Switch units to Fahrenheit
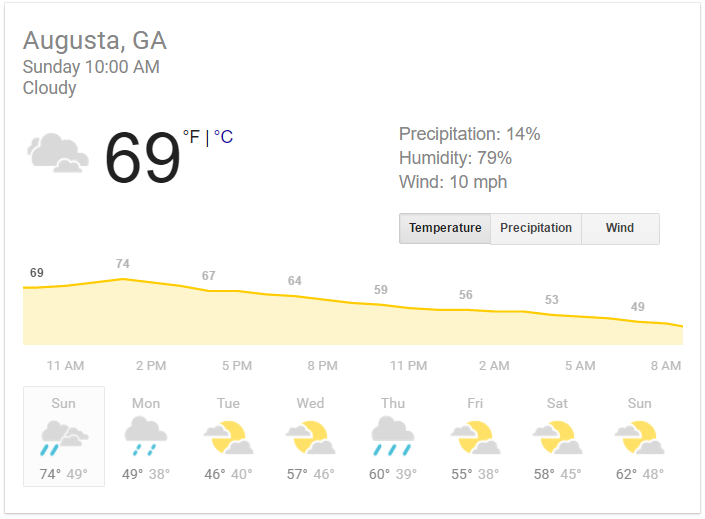 click(191, 137)
